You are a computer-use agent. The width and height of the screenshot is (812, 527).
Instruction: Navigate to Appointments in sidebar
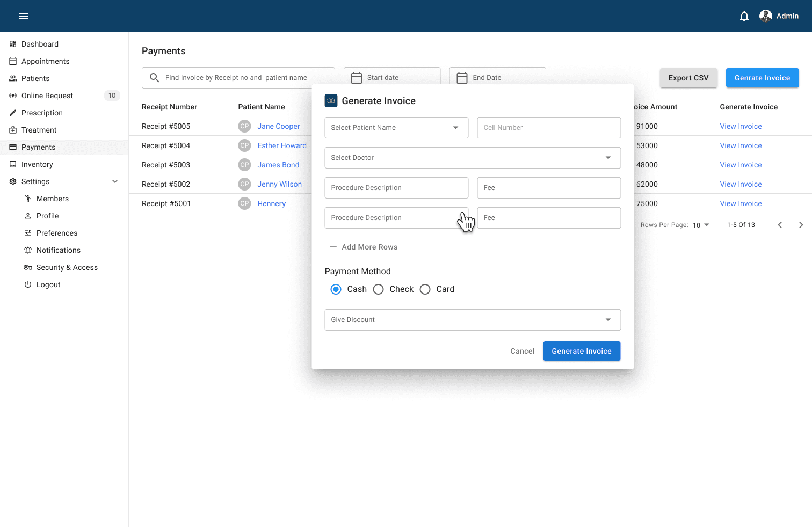point(45,61)
